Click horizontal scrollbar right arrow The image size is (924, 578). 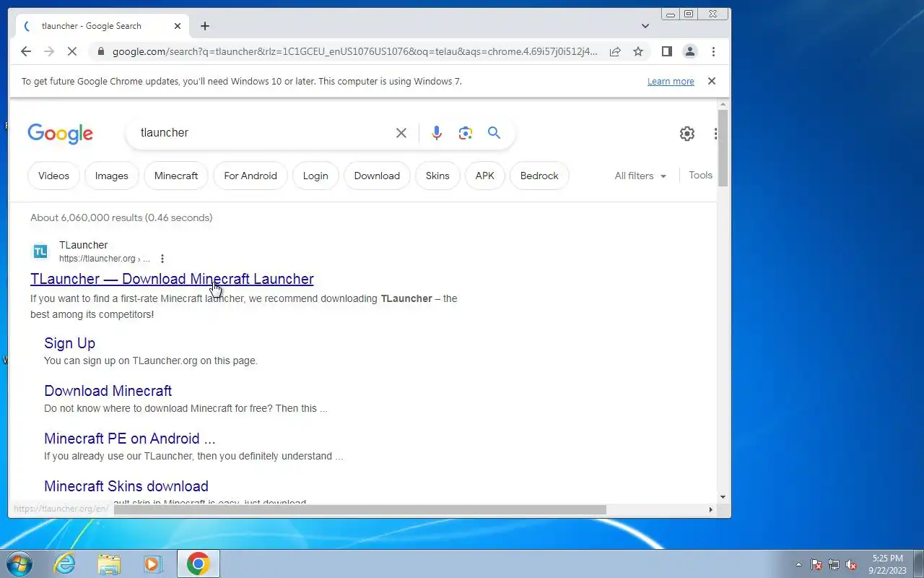[x=710, y=509]
